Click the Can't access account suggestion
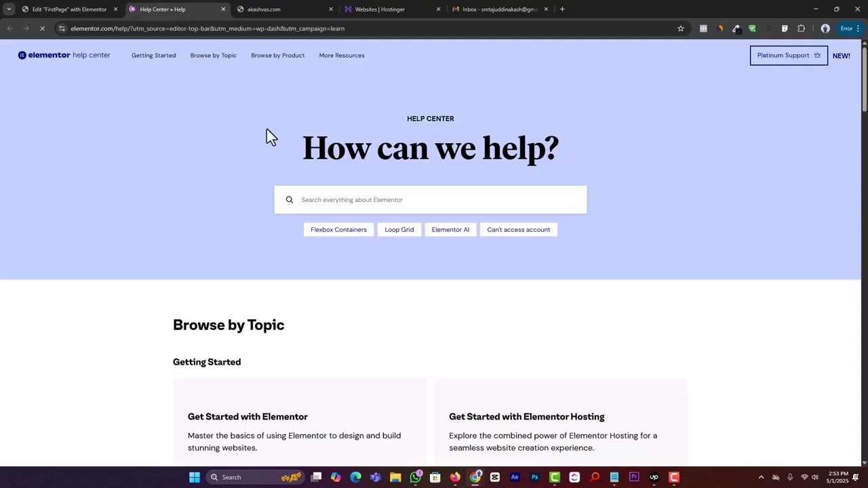 pos(518,230)
